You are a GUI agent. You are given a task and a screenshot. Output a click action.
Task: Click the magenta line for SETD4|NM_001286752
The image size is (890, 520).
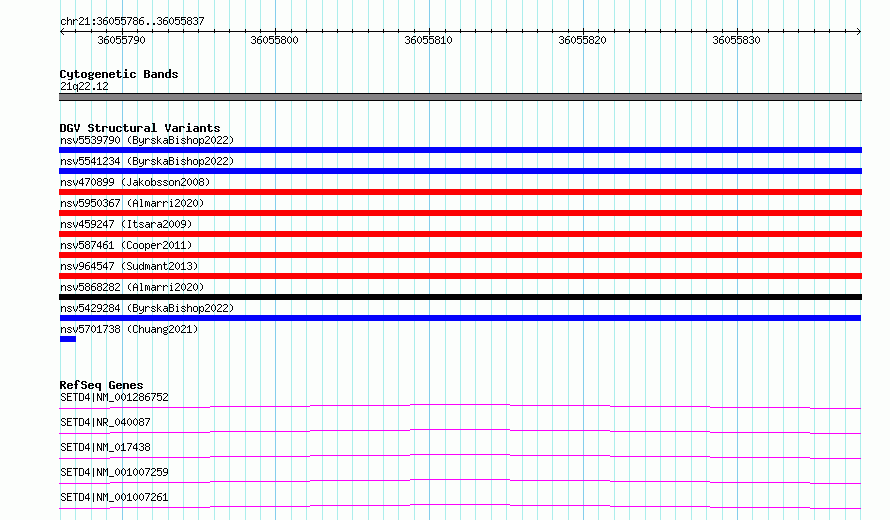[460, 406]
